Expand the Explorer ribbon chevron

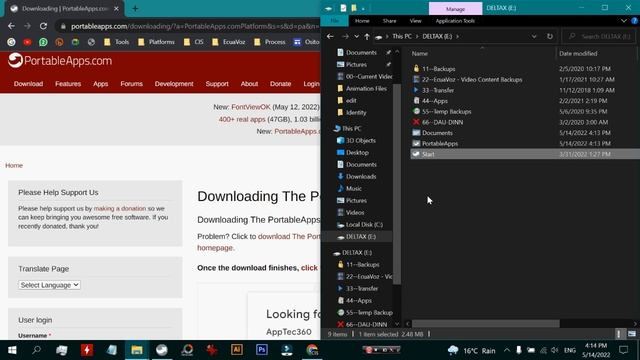[624, 21]
